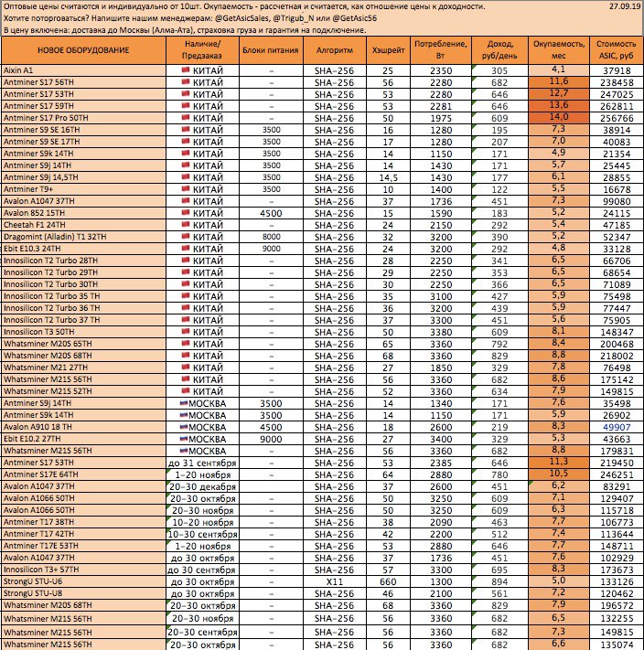Select the Antminer S17 59TH name cell
The height and width of the screenshot is (650, 644).
pos(83,106)
